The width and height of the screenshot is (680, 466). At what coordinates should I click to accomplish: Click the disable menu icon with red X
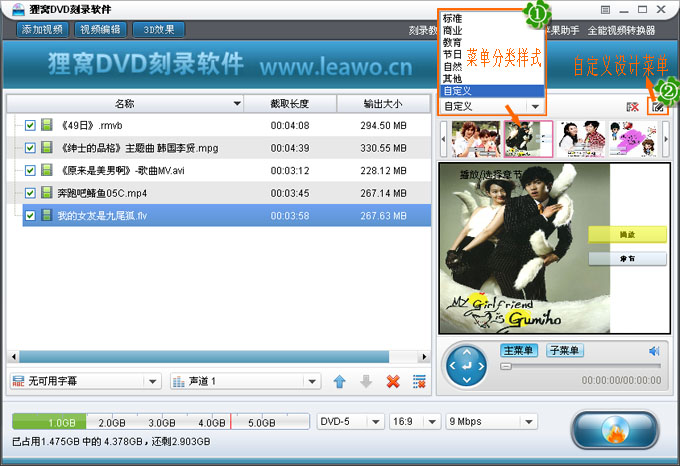point(633,107)
